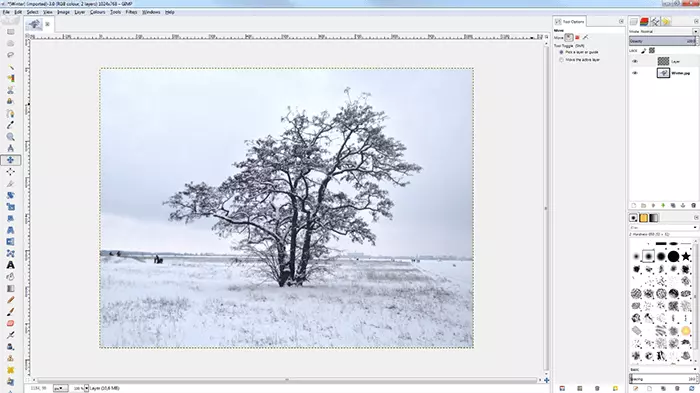Open the File menu
700x393 pixels.
(6, 12)
